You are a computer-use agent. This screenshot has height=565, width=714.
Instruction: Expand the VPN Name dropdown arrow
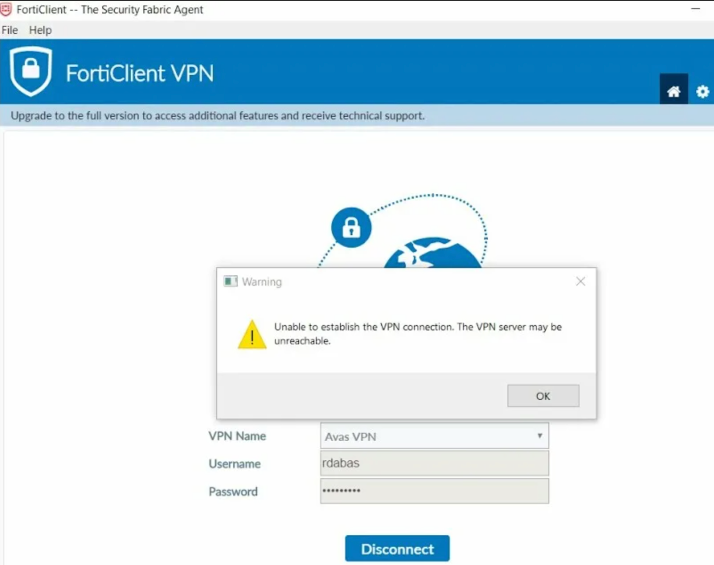coord(540,436)
